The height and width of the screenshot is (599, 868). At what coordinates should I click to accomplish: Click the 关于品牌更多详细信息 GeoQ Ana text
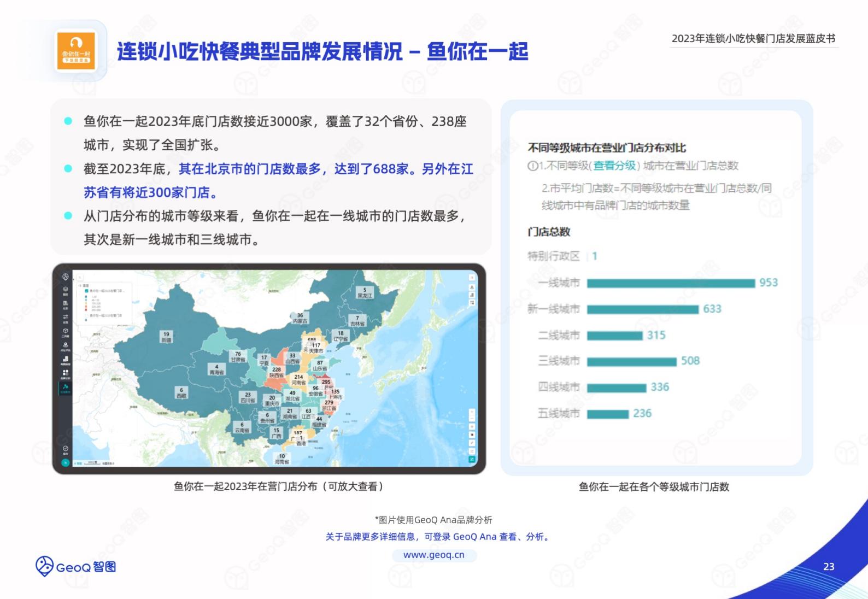438,537
